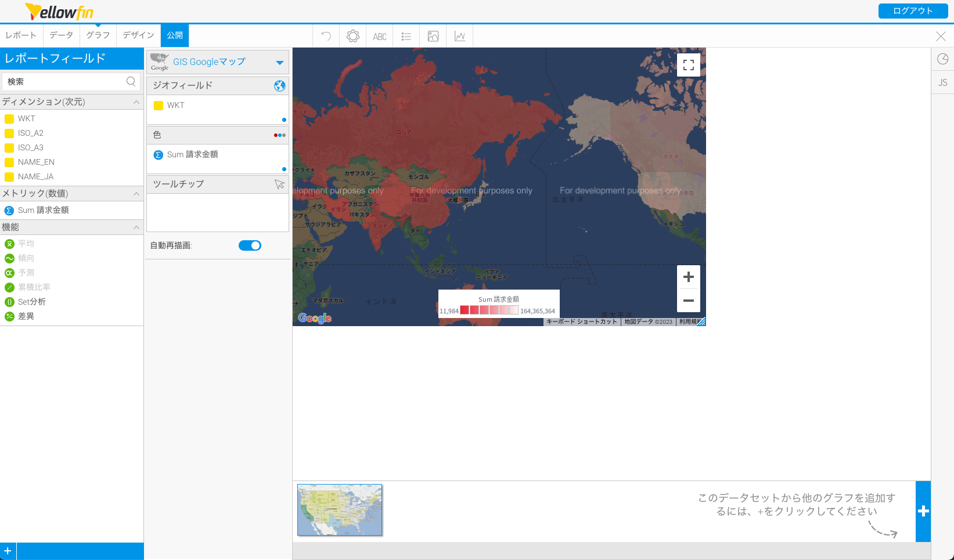Click the darkest red legend swatch
The height and width of the screenshot is (560, 954).
(x=465, y=310)
